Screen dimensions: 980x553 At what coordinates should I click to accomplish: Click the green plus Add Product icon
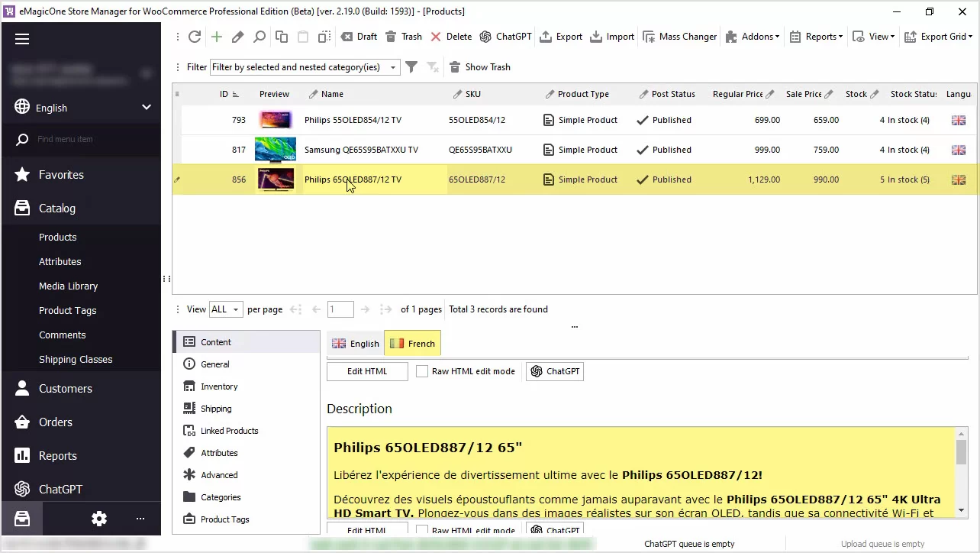(x=217, y=37)
